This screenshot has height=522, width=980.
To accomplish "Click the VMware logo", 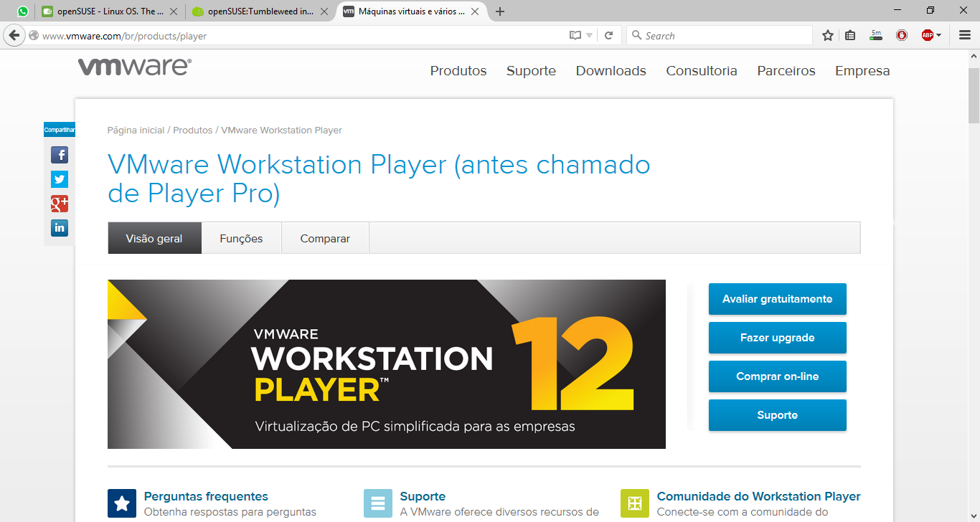I will click(x=135, y=67).
